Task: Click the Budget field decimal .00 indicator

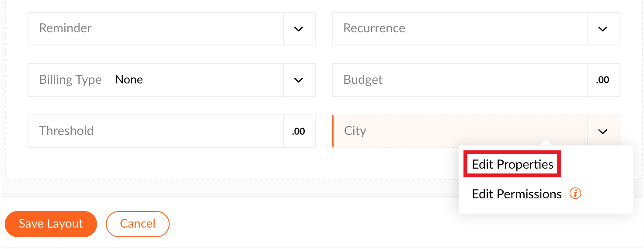Action: click(603, 80)
